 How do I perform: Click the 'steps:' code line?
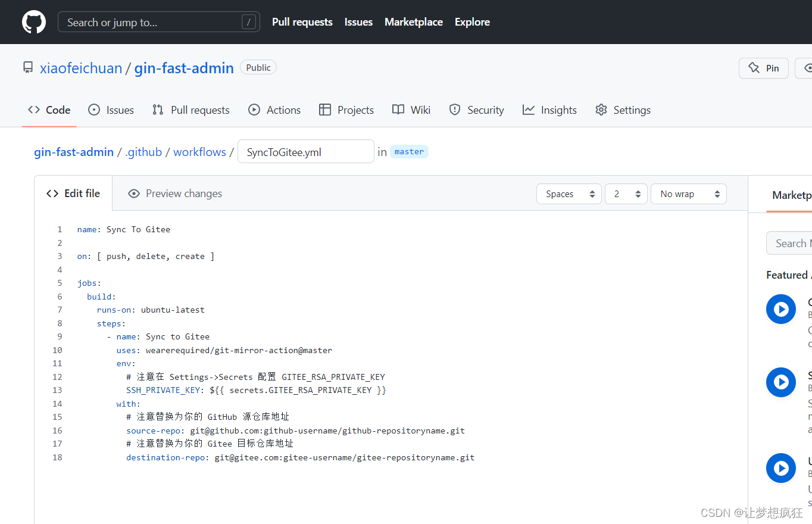pyautogui.click(x=111, y=323)
